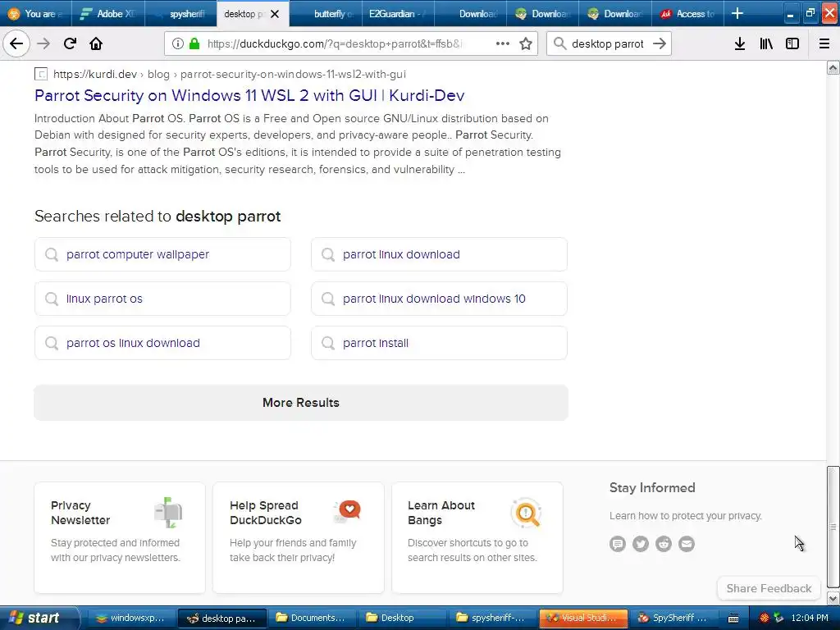Show site information icon in address bar
The width and height of the screenshot is (840, 630).
point(178,43)
